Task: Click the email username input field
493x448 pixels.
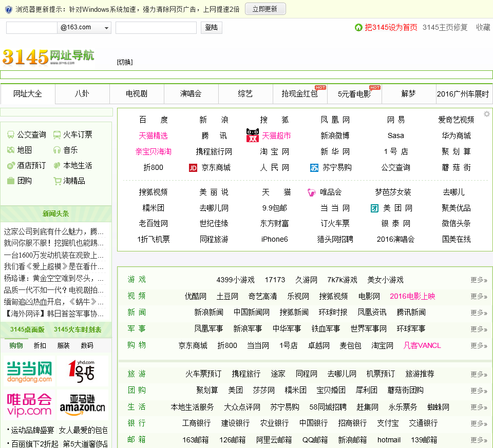Action: (x=32, y=28)
